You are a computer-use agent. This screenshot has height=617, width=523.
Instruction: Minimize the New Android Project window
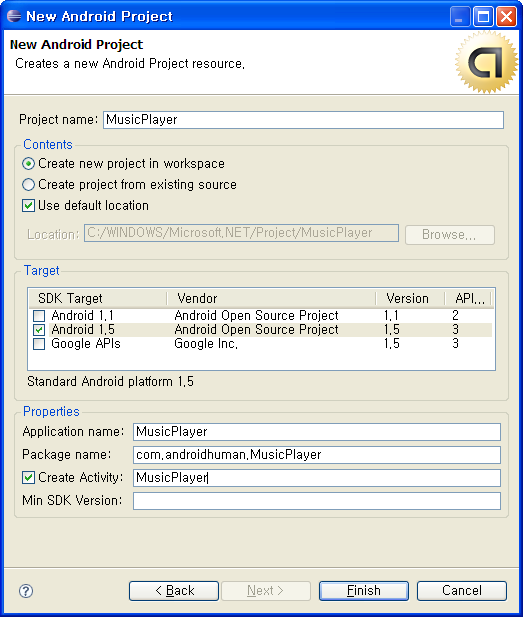[x=460, y=17]
